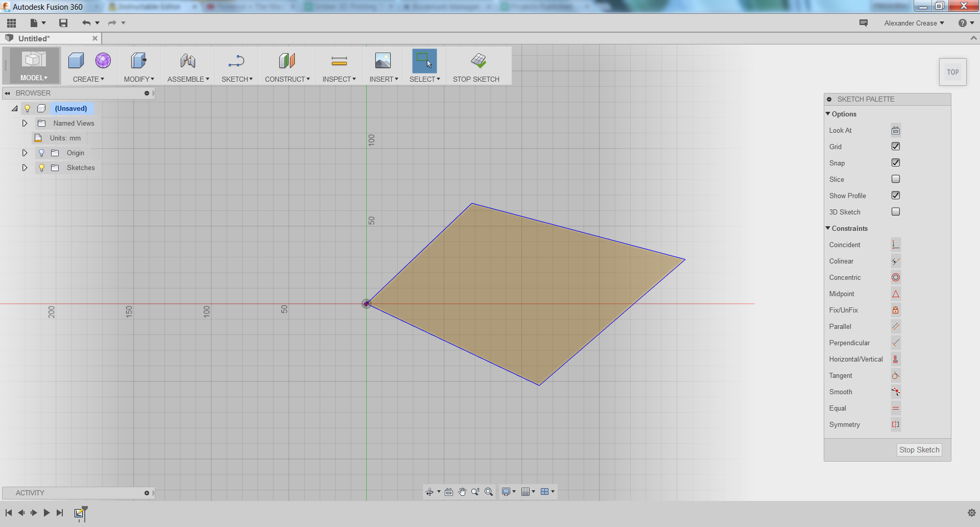The image size is (980, 527).
Task: Toggle the Origin folder lightbulb visibility
Action: tap(41, 153)
